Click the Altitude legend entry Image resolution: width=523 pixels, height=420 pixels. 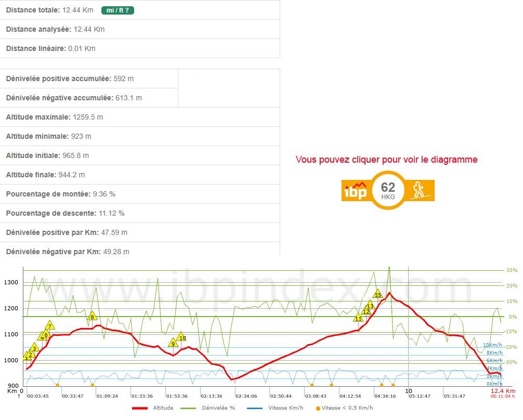tap(153, 408)
